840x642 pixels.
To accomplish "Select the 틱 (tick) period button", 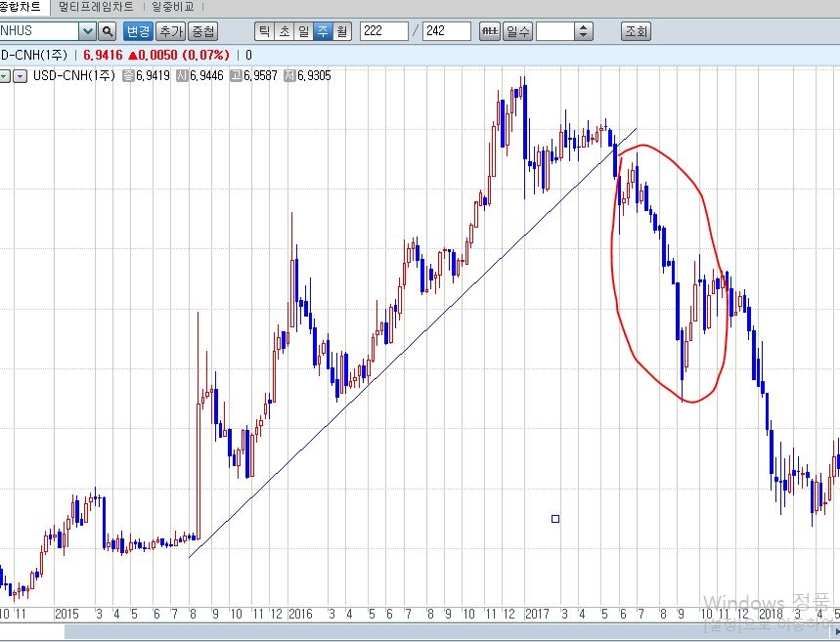I will point(265,31).
